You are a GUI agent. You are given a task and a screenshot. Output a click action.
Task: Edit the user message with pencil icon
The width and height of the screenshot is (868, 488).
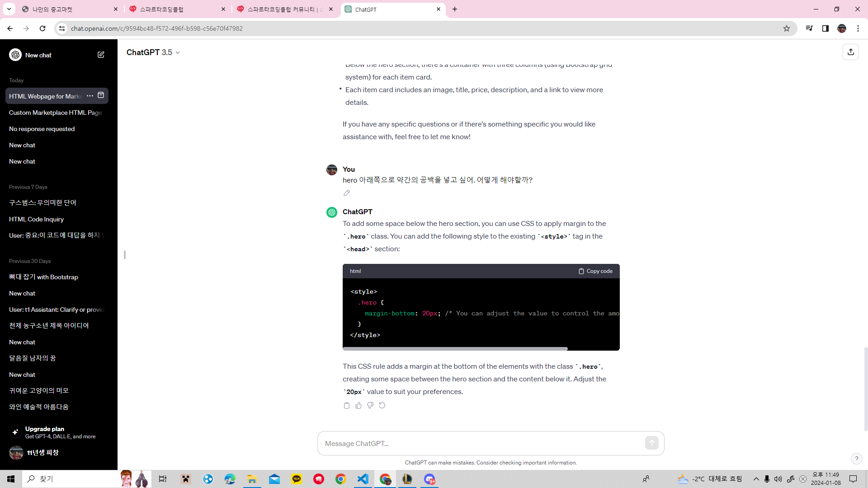tap(347, 193)
